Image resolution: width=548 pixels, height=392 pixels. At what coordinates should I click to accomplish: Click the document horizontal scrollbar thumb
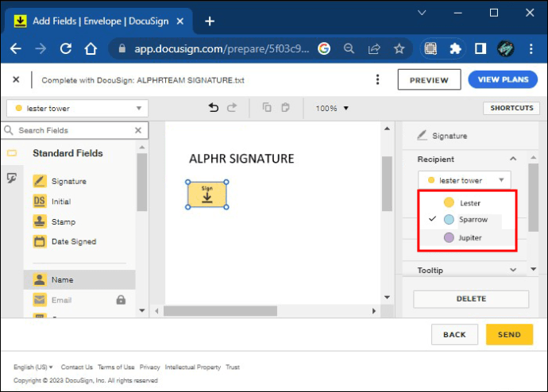click(x=220, y=311)
